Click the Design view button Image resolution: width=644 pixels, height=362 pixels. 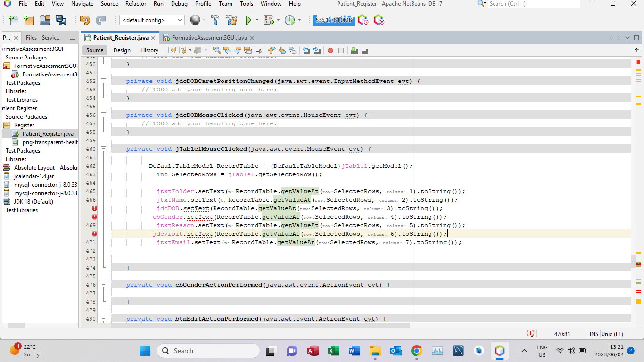(122, 50)
